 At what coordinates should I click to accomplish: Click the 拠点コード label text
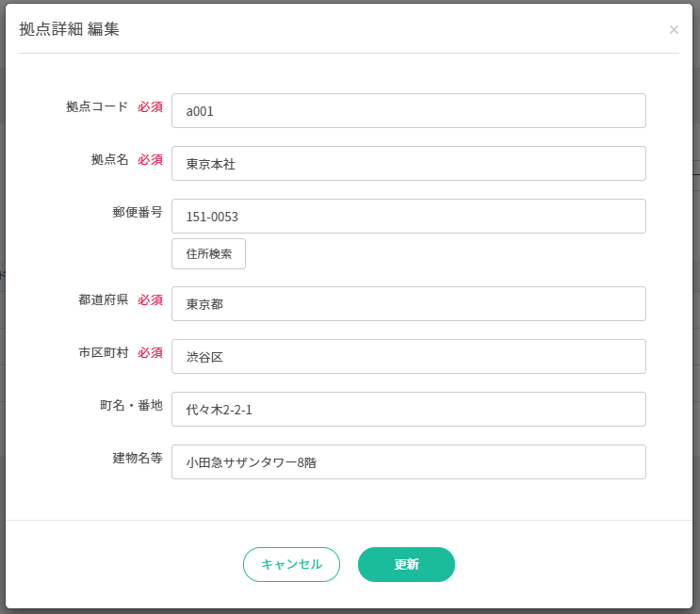(97, 107)
